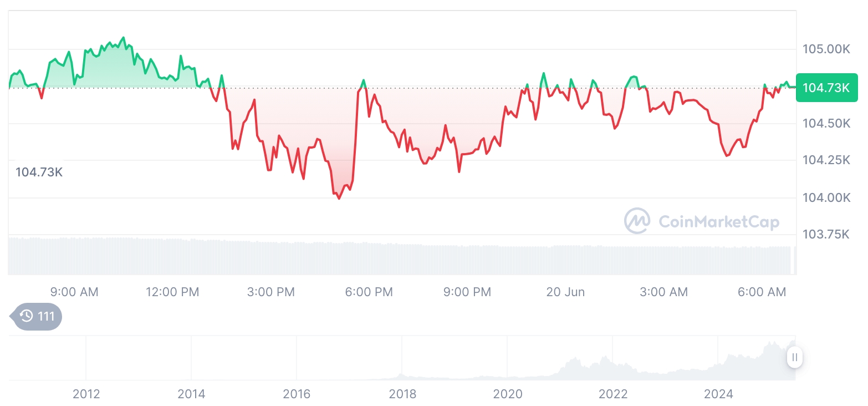This screenshot has height=406, width=868.
Task: Click the volume bars above 3:00 PM
Action: [x=271, y=258]
